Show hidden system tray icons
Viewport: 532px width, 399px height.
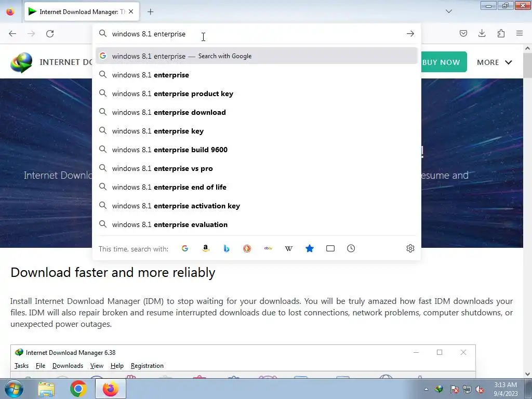coord(426,389)
